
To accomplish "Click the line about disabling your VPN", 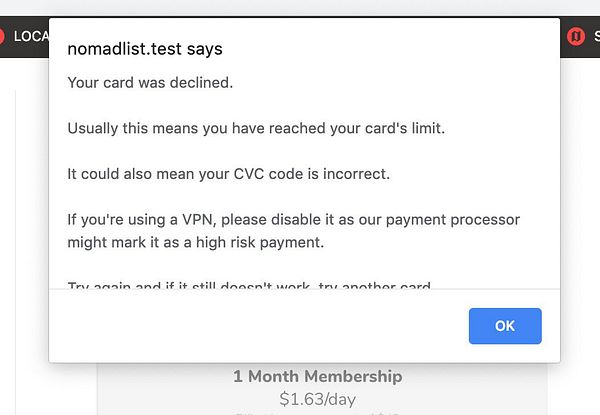I will pyautogui.click(x=293, y=219).
